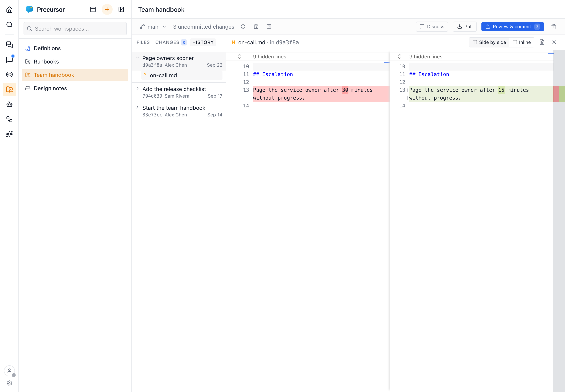The image size is (565, 392).
Task: Collapse the Page owners sooner commit
Action: (138, 58)
